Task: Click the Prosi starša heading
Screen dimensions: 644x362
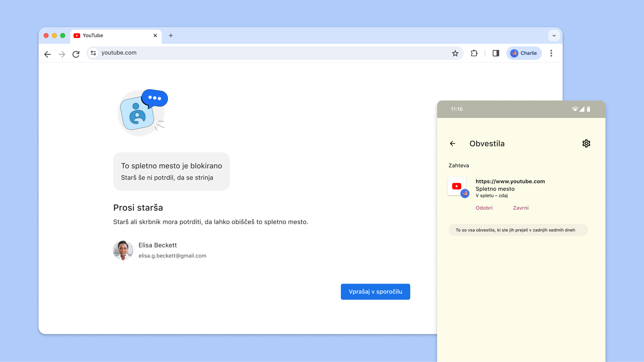Action: (x=138, y=207)
